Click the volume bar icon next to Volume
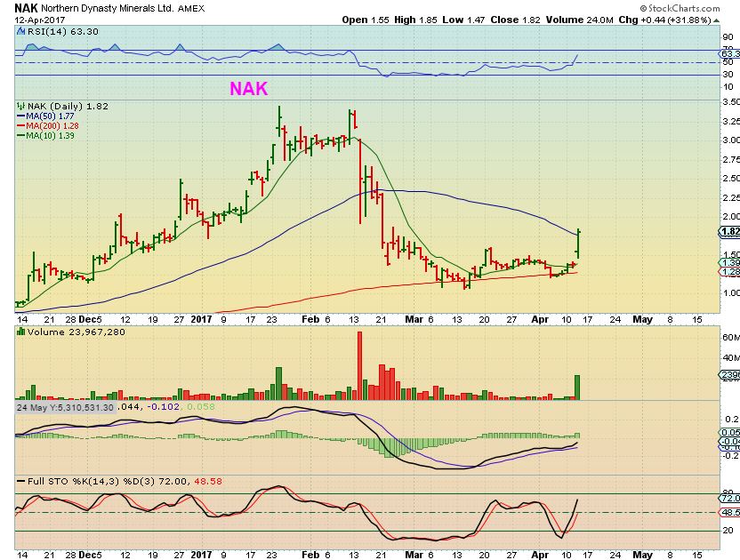 (x=20, y=332)
